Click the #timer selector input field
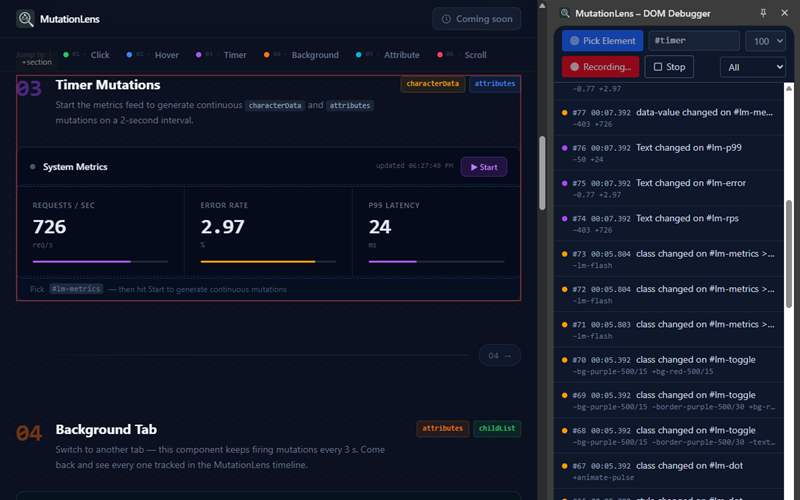Image resolution: width=800 pixels, height=500 pixels. (x=694, y=41)
